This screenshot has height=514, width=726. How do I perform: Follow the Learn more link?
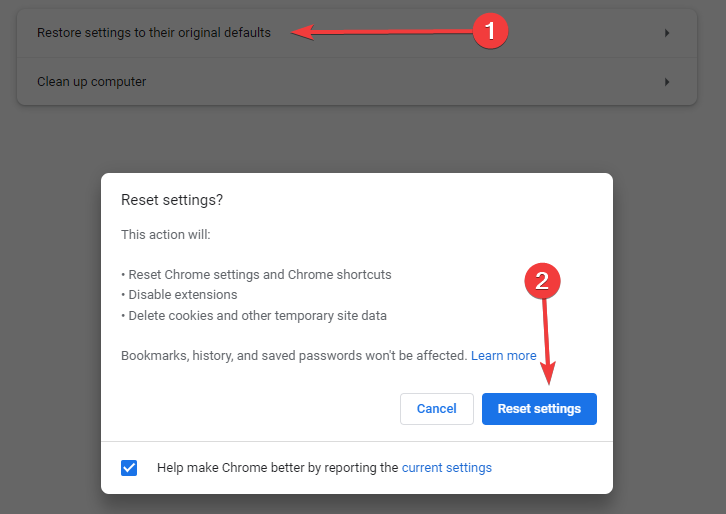[x=504, y=356]
